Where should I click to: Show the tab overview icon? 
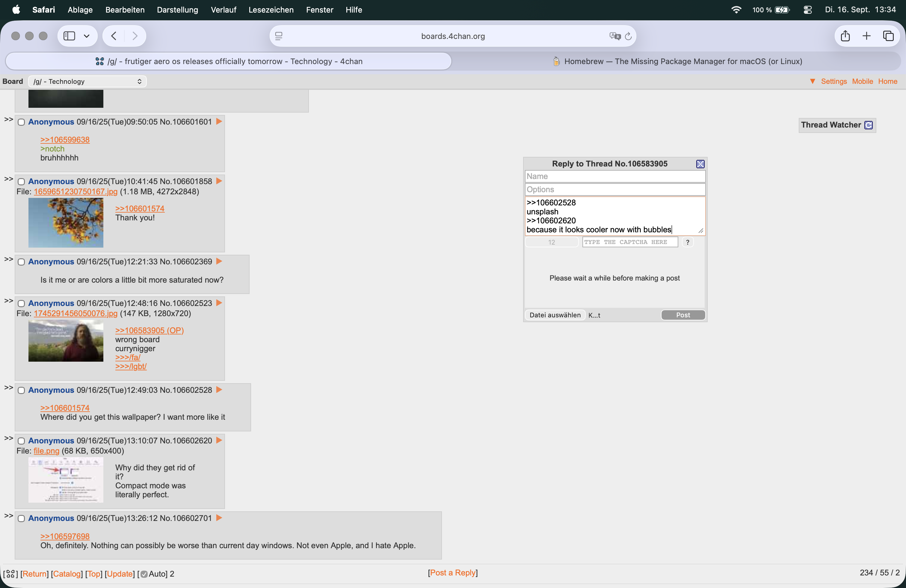click(x=888, y=36)
